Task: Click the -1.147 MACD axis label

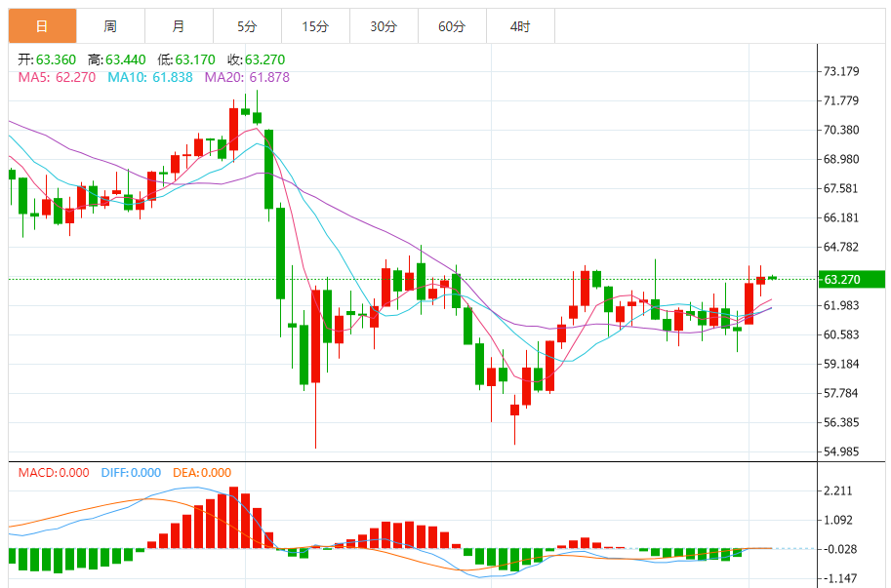Action: pyautogui.click(x=840, y=579)
